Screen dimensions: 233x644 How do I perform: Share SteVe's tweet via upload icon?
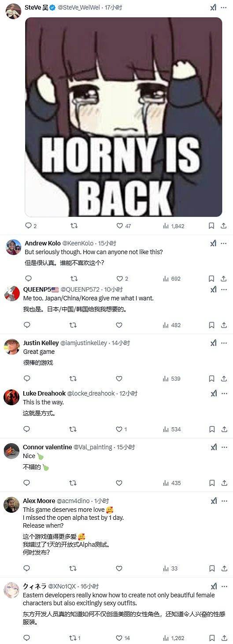tap(224, 226)
